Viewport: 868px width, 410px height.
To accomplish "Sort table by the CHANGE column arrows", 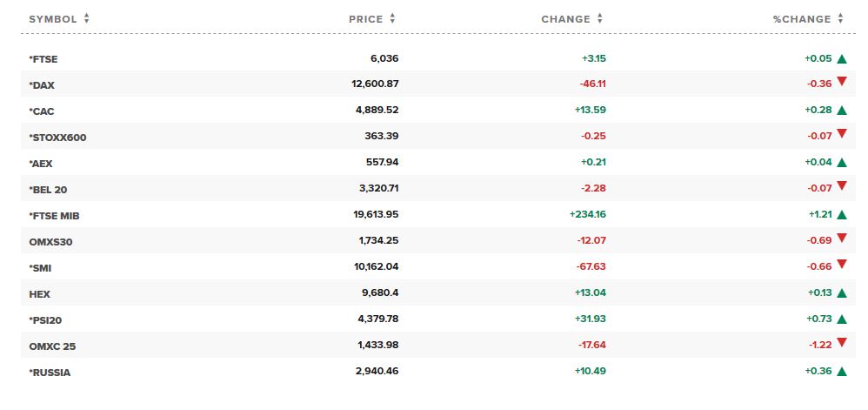I will [x=599, y=18].
